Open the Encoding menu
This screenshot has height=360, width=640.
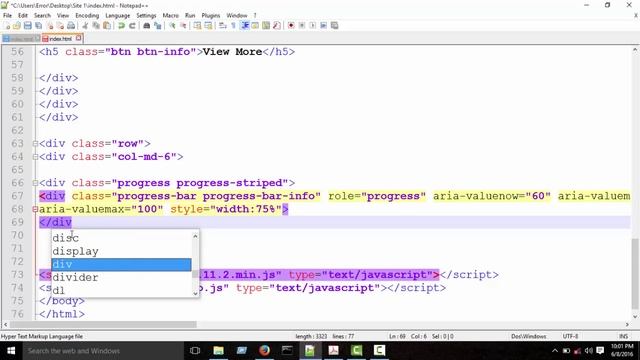click(x=87, y=16)
